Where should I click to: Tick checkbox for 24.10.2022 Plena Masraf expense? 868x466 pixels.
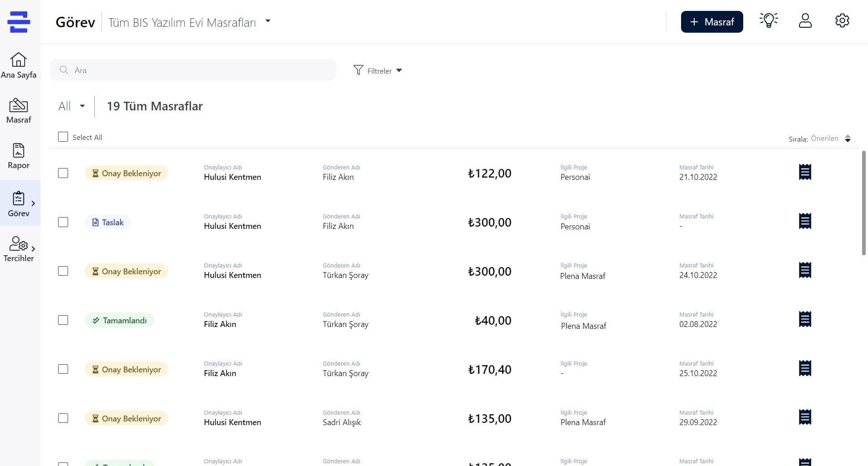pos(63,271)
